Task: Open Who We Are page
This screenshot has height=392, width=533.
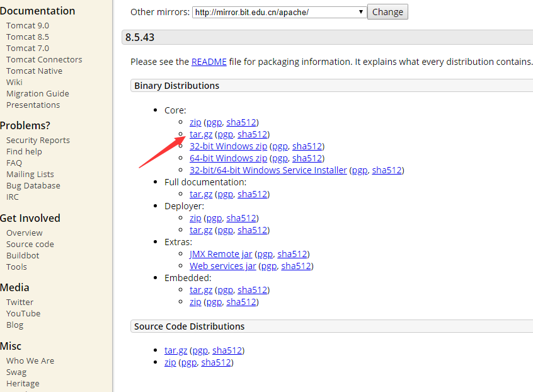Action: [x=30, y=360]
